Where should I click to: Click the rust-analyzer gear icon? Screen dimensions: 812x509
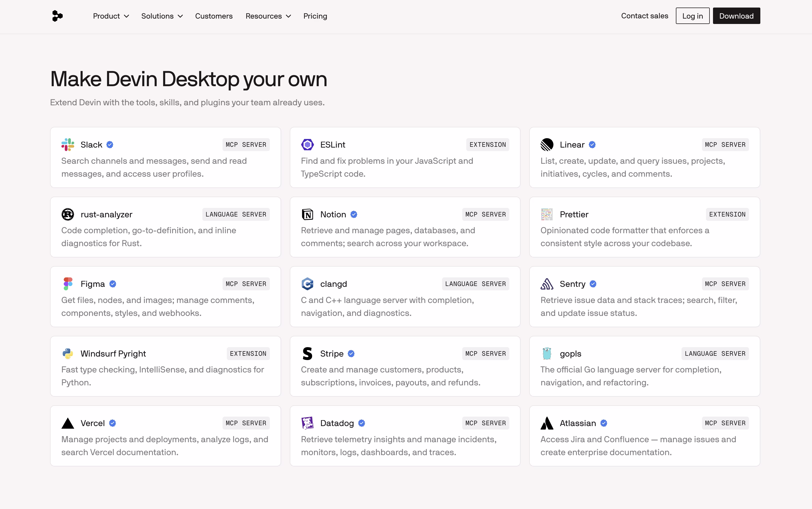(x=68, y=214)
